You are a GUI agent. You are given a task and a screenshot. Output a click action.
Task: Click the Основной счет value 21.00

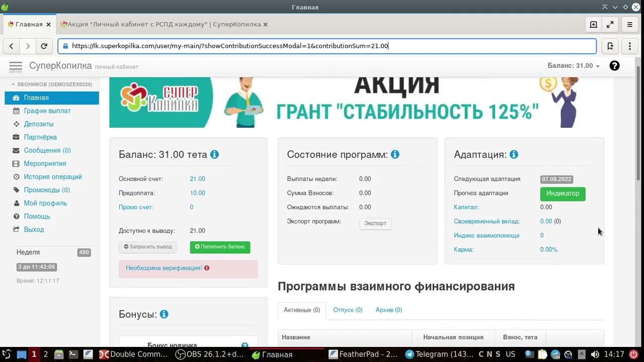[197, 179]
